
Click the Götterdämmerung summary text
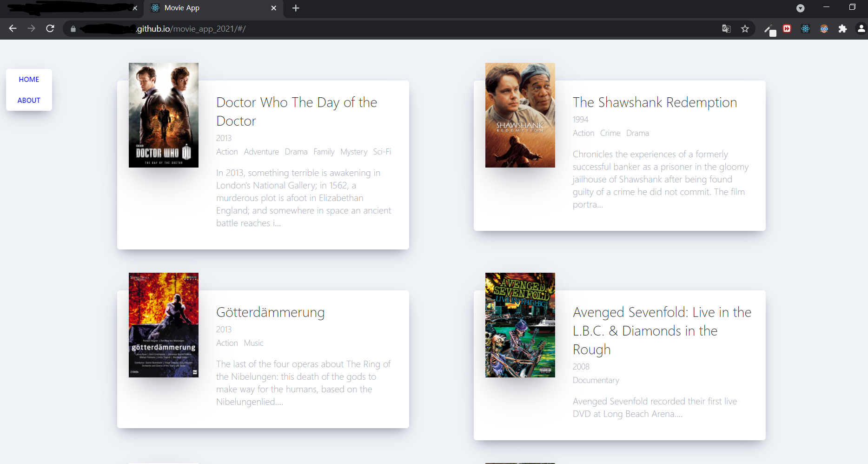(303, 383)
